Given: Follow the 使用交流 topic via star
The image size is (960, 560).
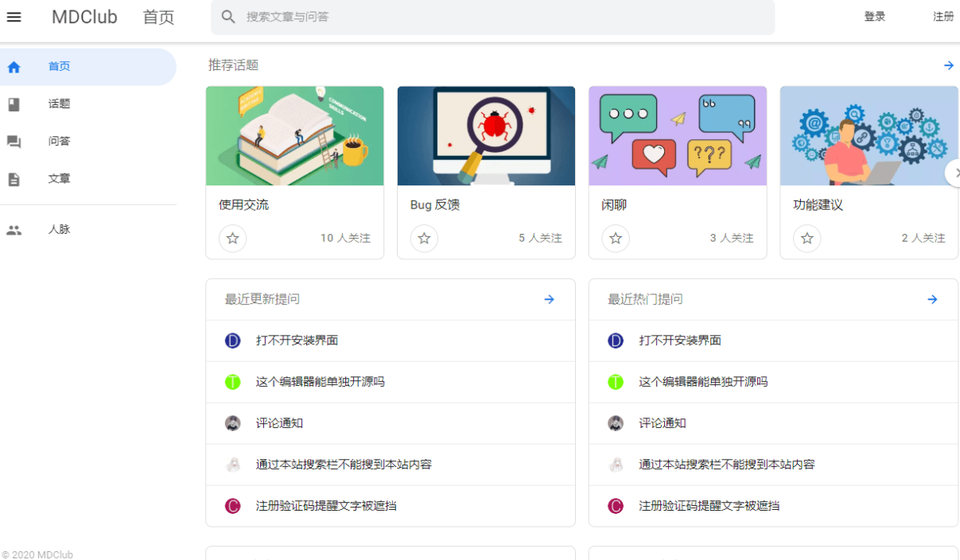Looking at the screenshot, I should coord(232,238).
